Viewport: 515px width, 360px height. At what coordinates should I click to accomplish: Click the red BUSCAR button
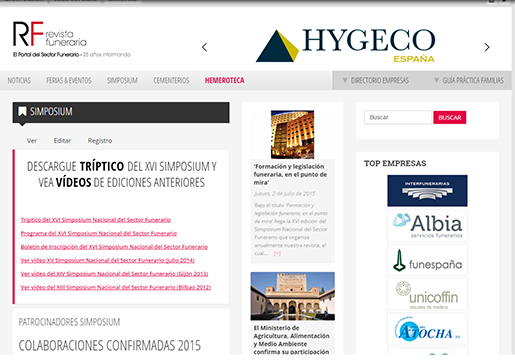tap(450, 117)
